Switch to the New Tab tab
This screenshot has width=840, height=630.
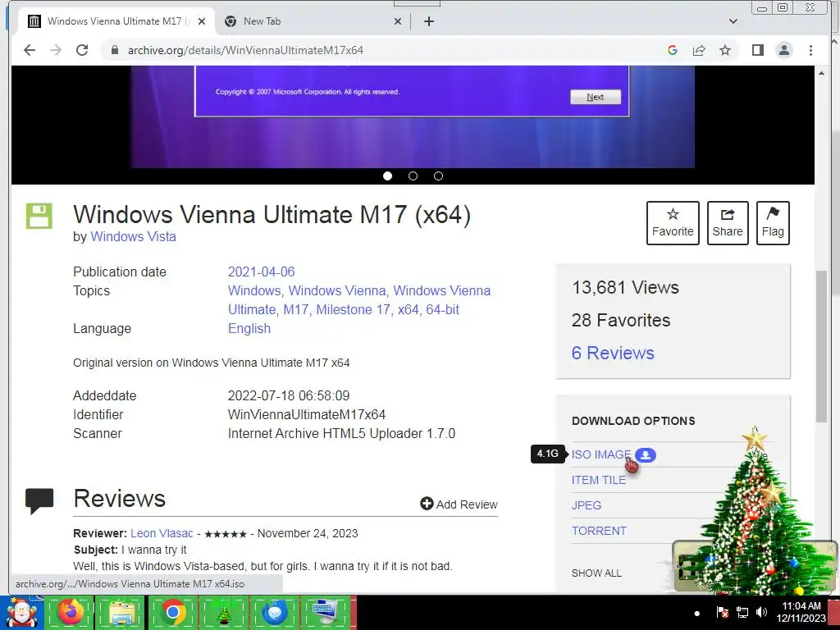[x=313, y=21]
